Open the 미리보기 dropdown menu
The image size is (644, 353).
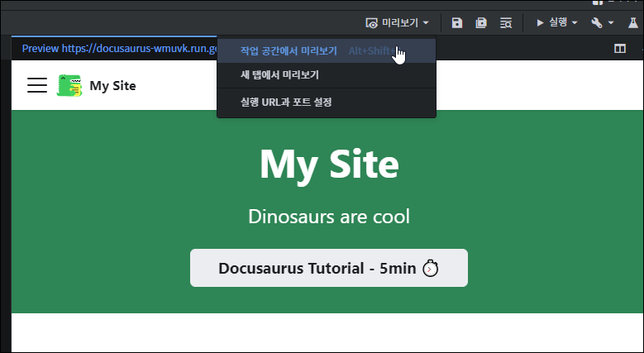pyautogui.click(x=397, y=22)
